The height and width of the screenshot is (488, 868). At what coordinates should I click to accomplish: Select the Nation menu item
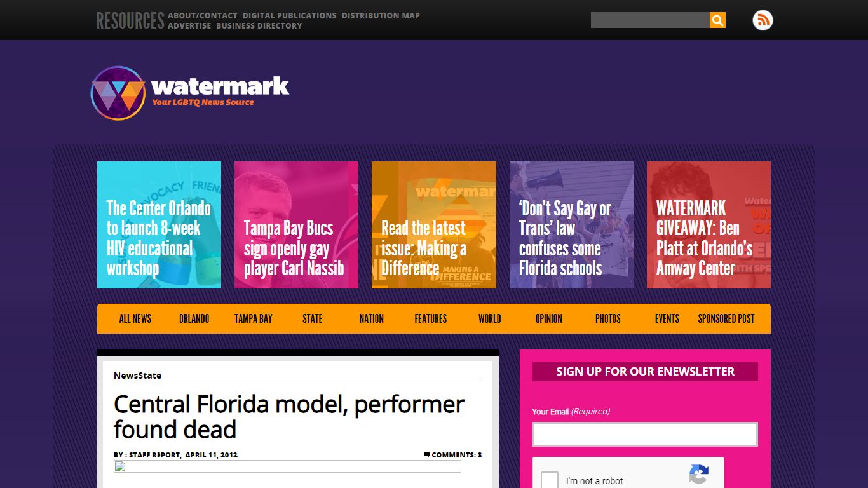pos(371,318)
